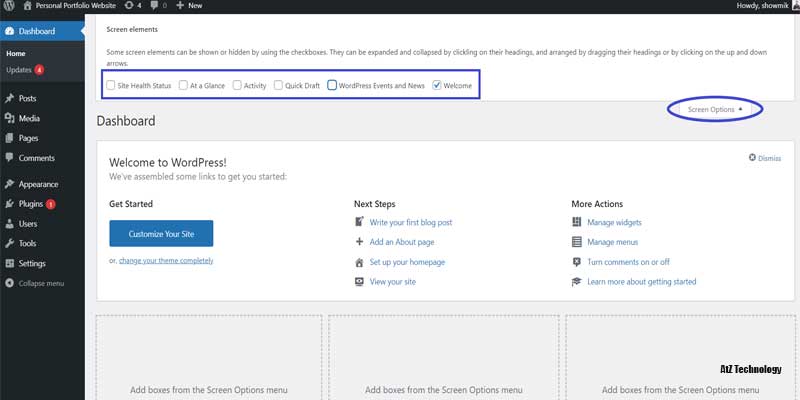Viewport: 800px width, 400px height.
Task: Uncheck the Welcome checkbox
Action: pyautogui.click(x=436, y=85)
